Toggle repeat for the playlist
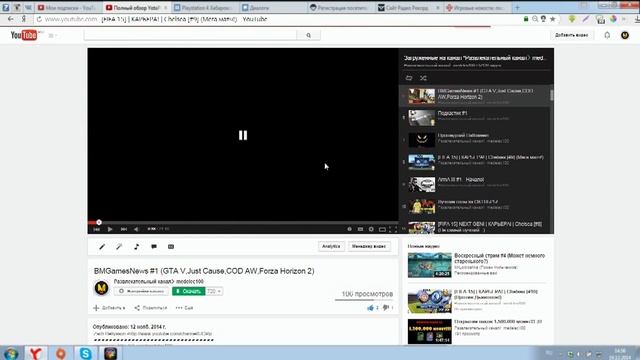Image resolution: width=640 pixels, height=360 pixels. click(409, 78)
